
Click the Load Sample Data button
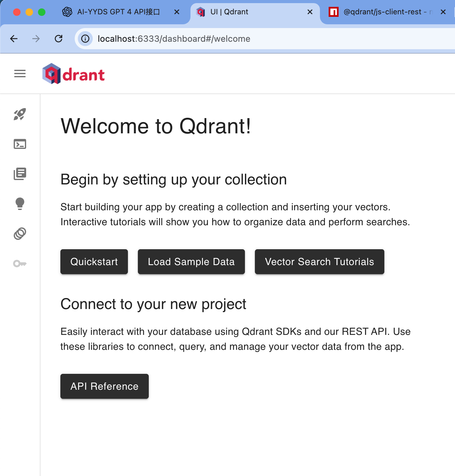coord(191,262)
